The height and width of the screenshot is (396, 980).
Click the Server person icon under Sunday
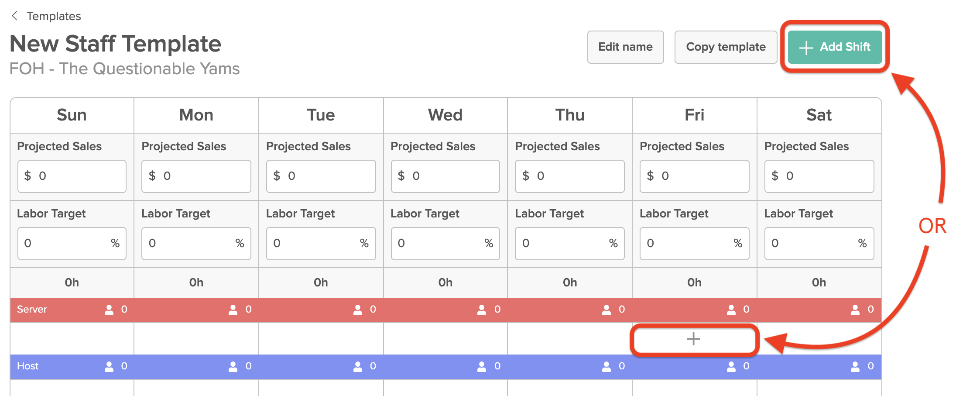pyautogui.click(x=109, y=310)
